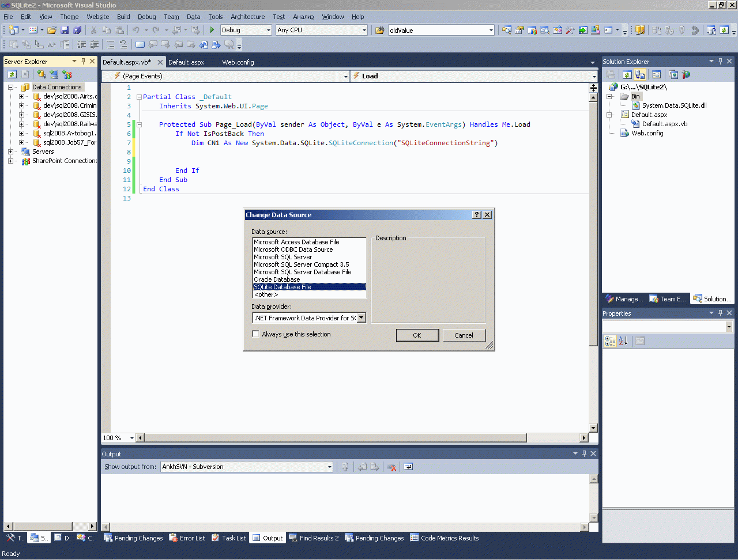The image size is (738, 560).
Task: Collapse the Data Connections tree node
Action: (x=10, y=87)
